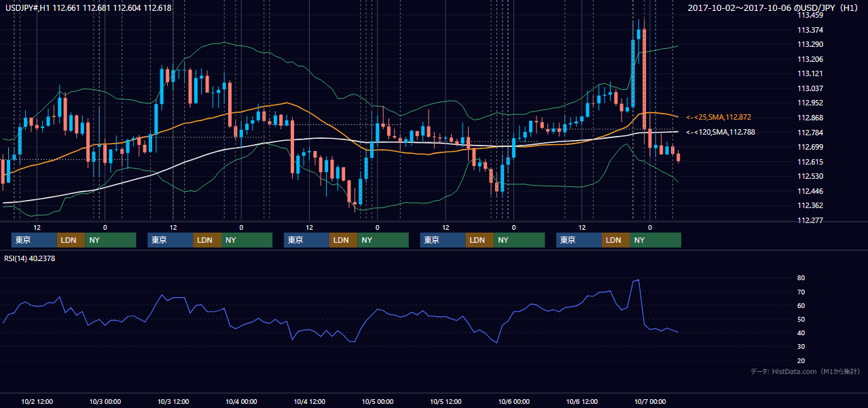Pick the 東京 session block for 10/4
The height and width of the screenshot is (408, 868).
pos(306,240)
